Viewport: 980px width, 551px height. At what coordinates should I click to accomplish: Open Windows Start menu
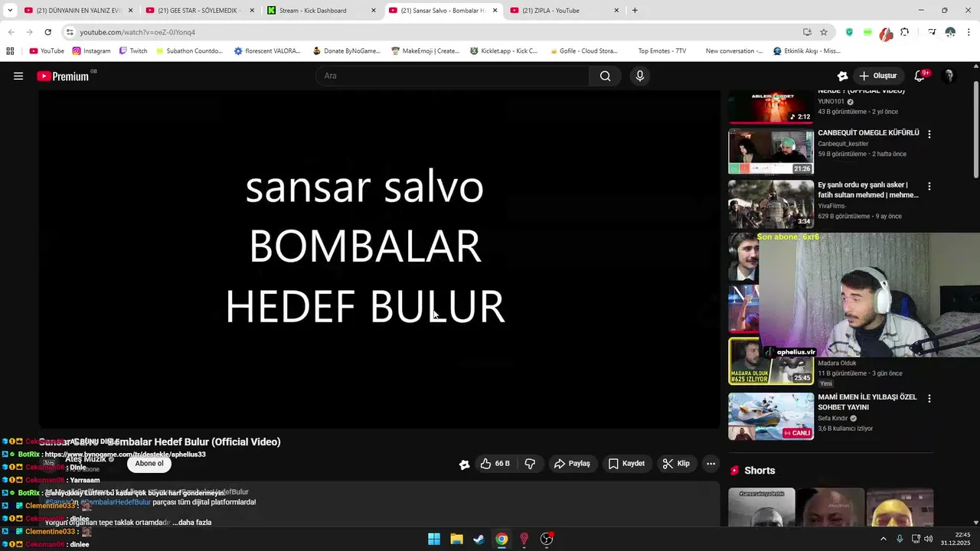[434, 539]
